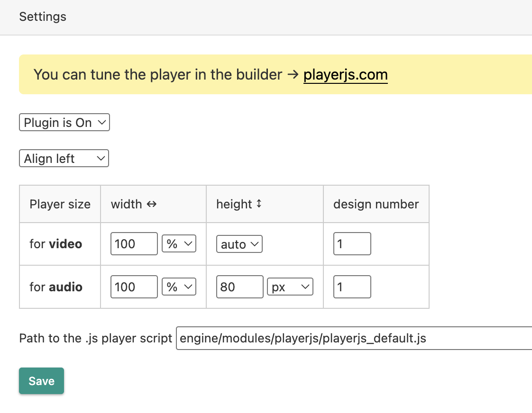The width and height of the screenshot is (532, 413).
Task: Open the Plugin is On dropdown
Action: 64,123
